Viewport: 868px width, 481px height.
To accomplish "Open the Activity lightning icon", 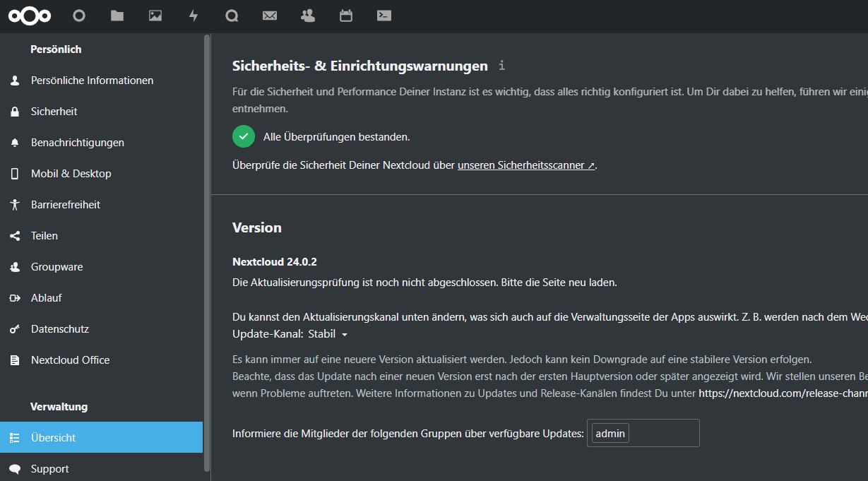I will [194, 16].
